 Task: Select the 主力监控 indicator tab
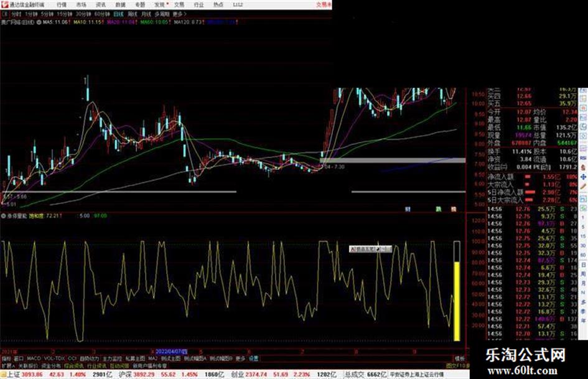(x=113, y=358)
